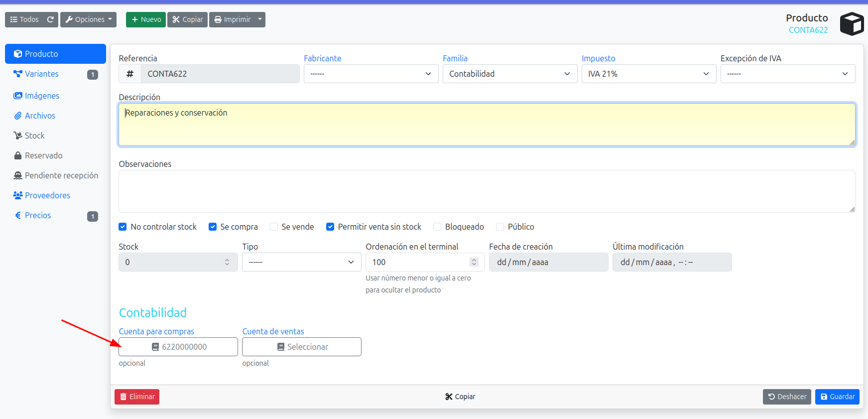Click the scissors Copiar button in the top toolbar
868x419 pixels.
pyautogui.click(x=187, y=19)
